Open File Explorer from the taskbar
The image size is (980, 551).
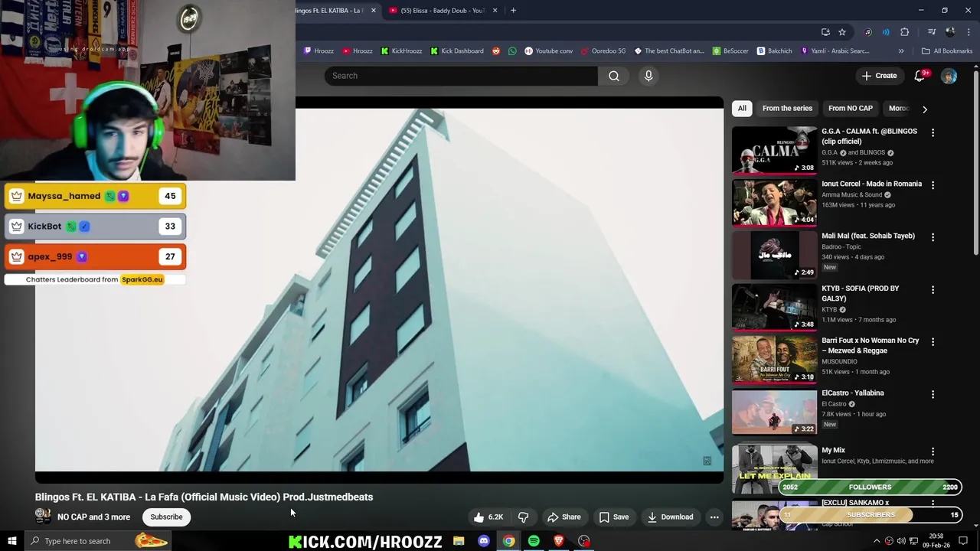click(458, 541)
